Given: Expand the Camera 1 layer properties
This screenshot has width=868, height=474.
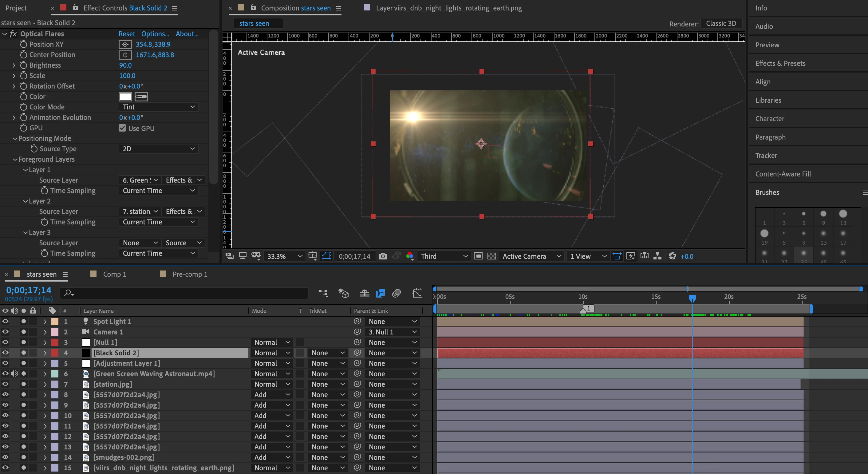Looking at the screenshot, I should click(x=45, y=332).
